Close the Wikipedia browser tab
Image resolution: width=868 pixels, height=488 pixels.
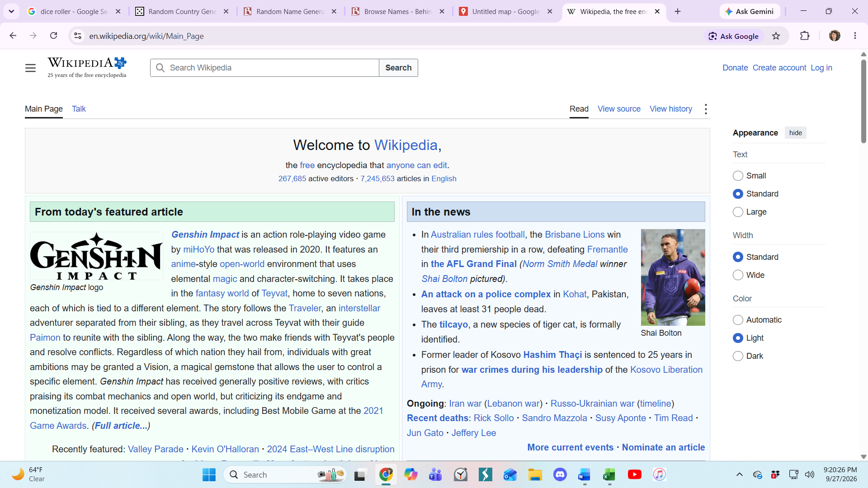(x=657, y=11)
